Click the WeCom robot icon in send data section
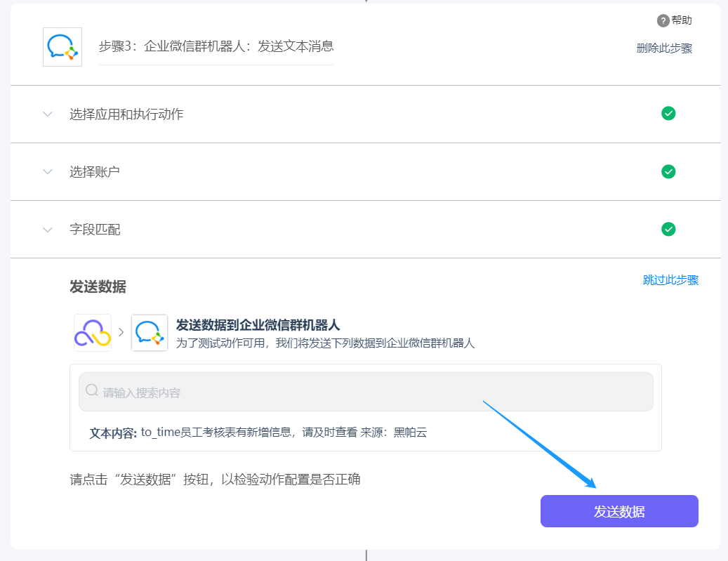Viewport: 728px width, 561px height. (150, 333)
